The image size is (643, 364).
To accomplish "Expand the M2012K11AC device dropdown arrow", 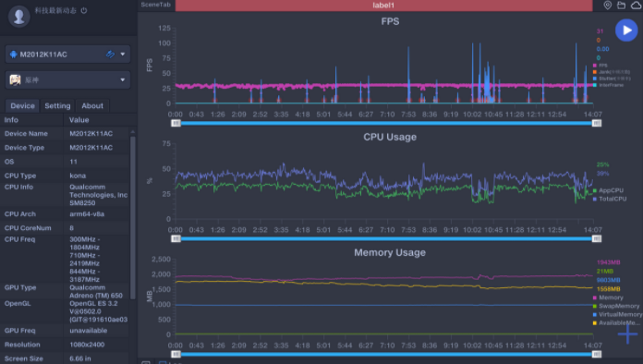I will [123, 55].
